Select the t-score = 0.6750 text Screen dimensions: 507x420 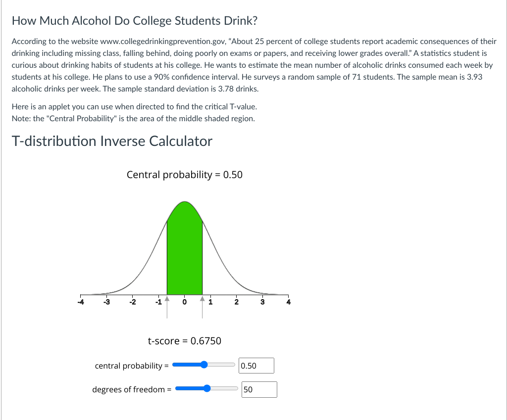coord(185,341)
